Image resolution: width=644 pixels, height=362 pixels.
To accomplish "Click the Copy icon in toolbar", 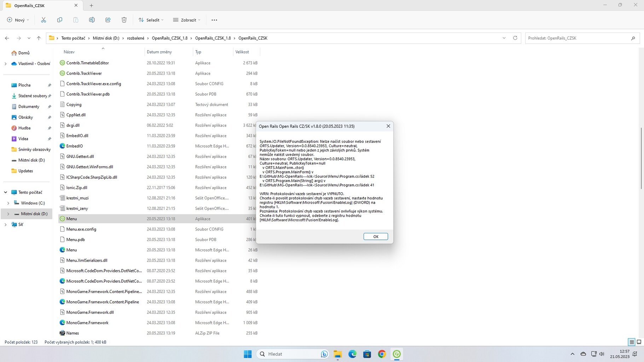I will point(59,20).
